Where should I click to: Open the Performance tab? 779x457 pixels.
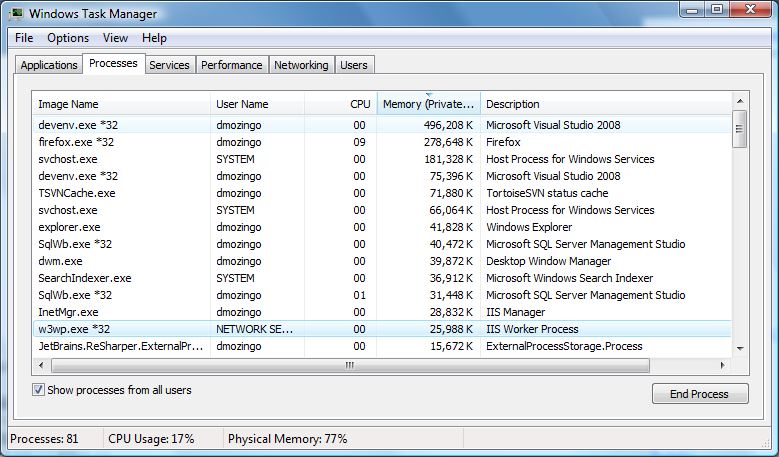click(232, 65)
